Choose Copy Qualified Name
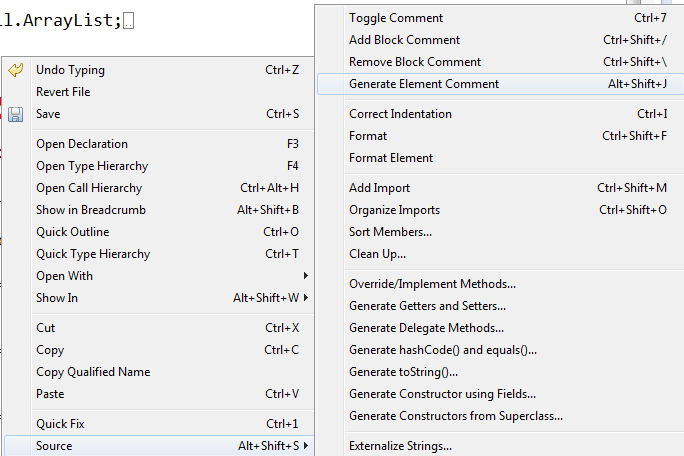684x456 pixels. coord(93,372)
